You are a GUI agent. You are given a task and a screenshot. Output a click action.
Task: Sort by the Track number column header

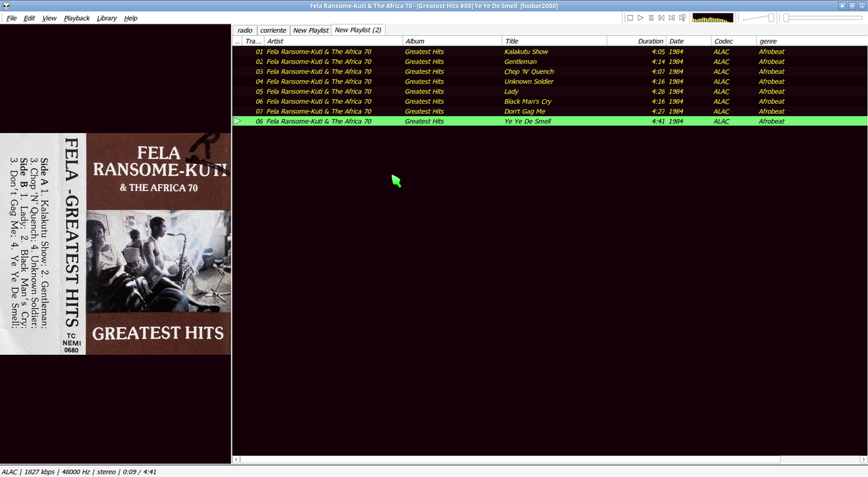click(x=253, y=41)
